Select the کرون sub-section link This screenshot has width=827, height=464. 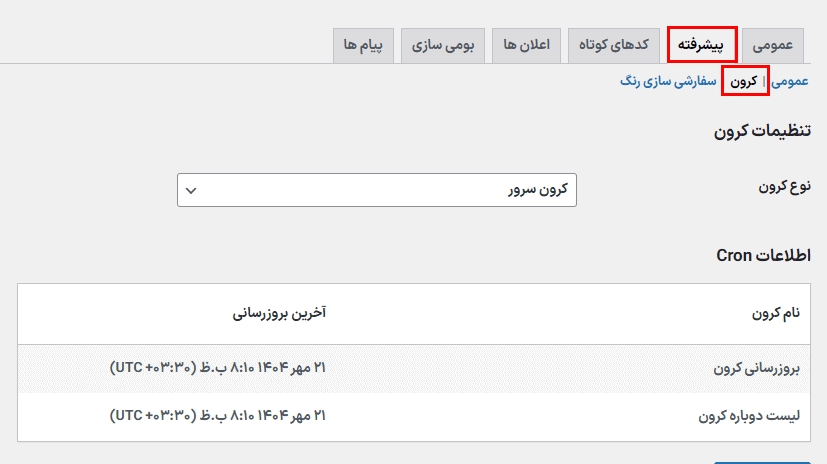[x=744, y=81]
